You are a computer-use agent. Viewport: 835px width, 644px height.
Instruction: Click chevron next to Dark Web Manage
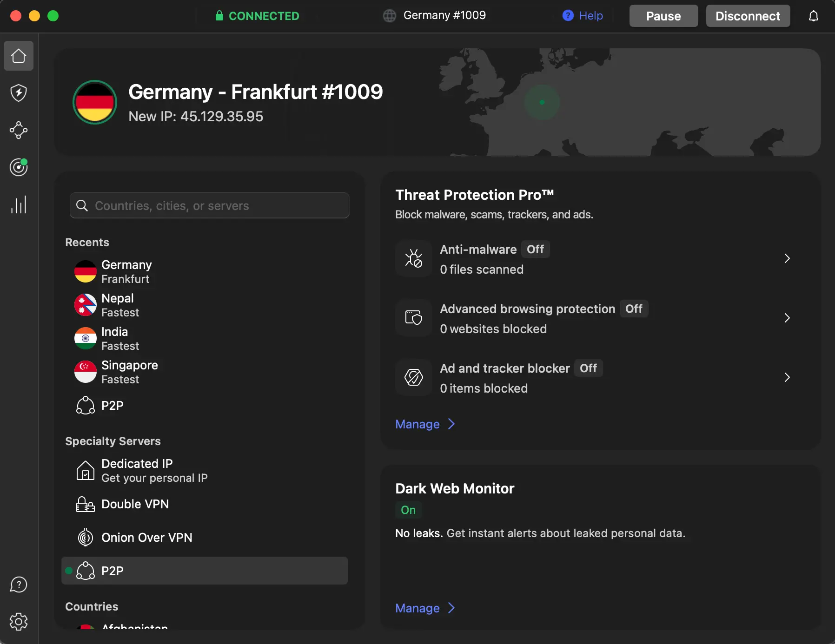click(x=451, y=608)
